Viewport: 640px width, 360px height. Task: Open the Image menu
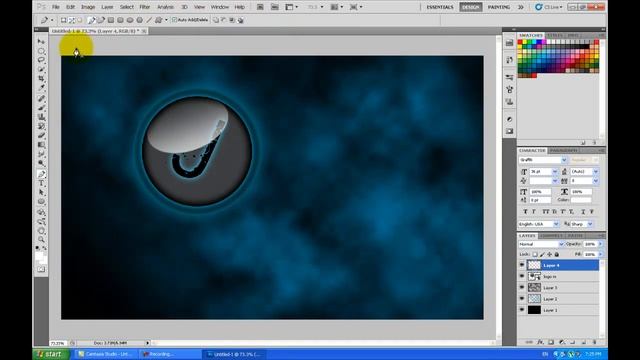(88, 7)
